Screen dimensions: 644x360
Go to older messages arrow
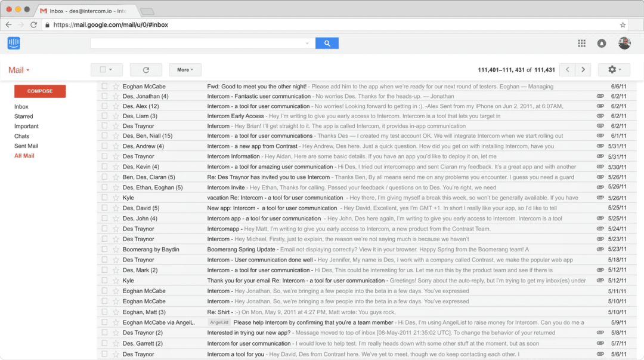coord(583,70)
